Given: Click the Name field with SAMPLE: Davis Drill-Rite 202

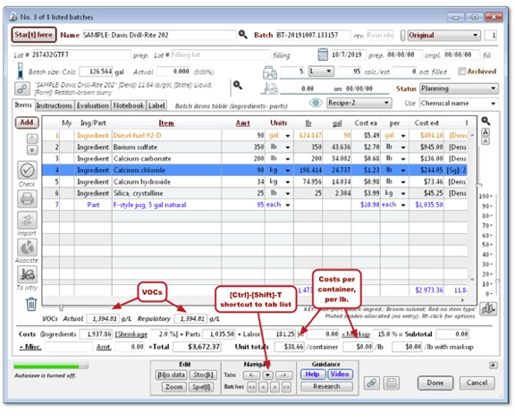Looking at the screenshot, I should [159, 35].
